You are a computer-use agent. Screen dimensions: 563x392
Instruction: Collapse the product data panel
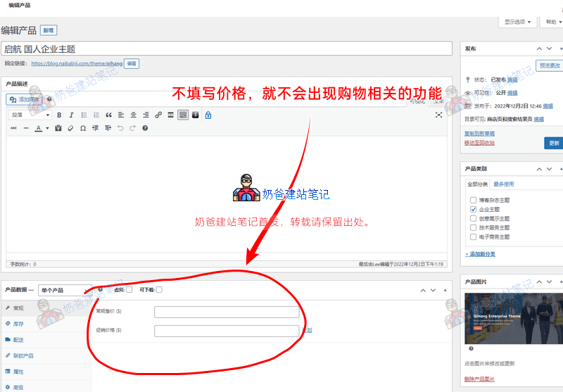pyautogui.click(x=445, y=290)
